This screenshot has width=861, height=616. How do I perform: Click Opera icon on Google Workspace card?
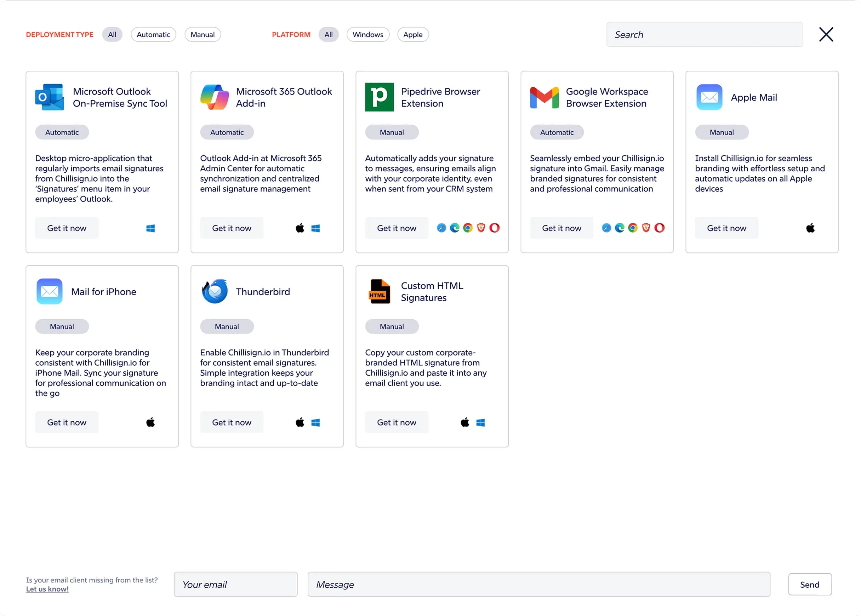659,228
